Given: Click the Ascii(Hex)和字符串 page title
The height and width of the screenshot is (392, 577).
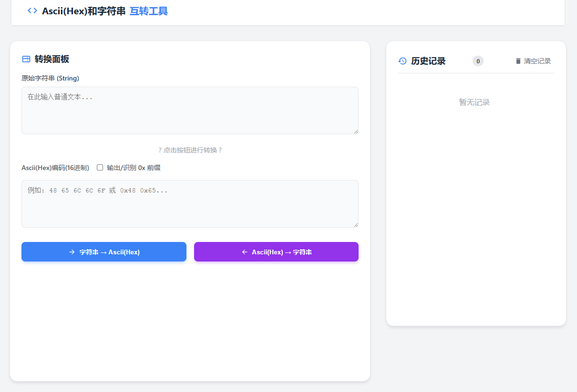Looking at the screenshot, I should click(84, 11).
